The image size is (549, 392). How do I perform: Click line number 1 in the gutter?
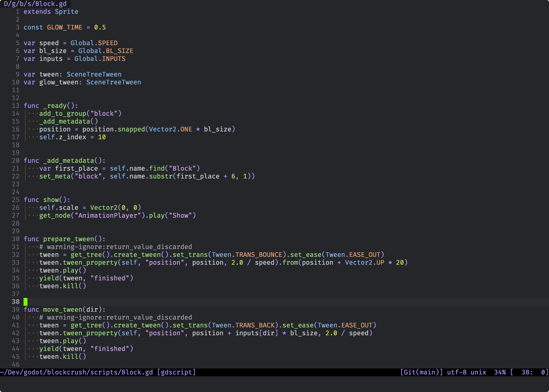click(x=18, y=12)
